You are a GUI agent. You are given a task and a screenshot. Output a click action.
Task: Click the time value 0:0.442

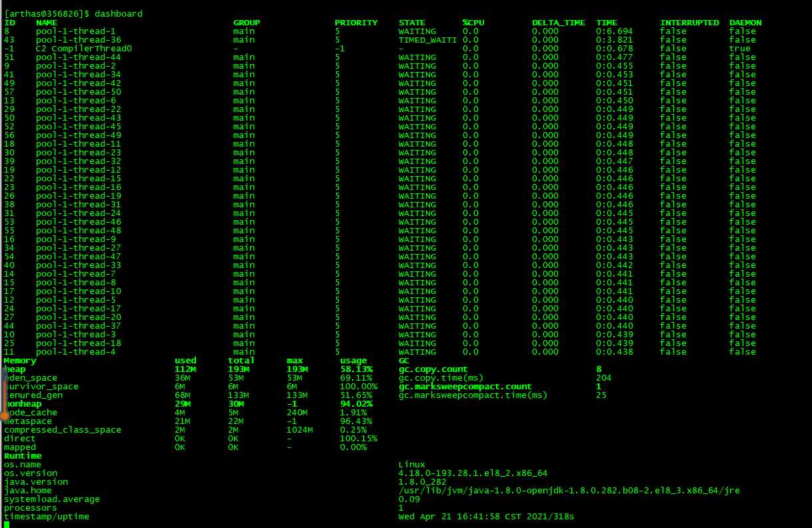pos(615,265)
